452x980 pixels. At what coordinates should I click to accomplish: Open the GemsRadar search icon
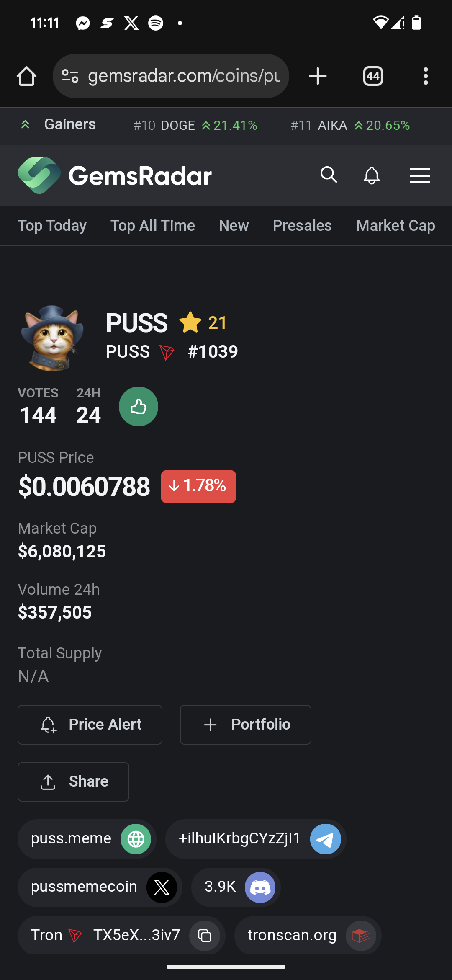point(329,175)
